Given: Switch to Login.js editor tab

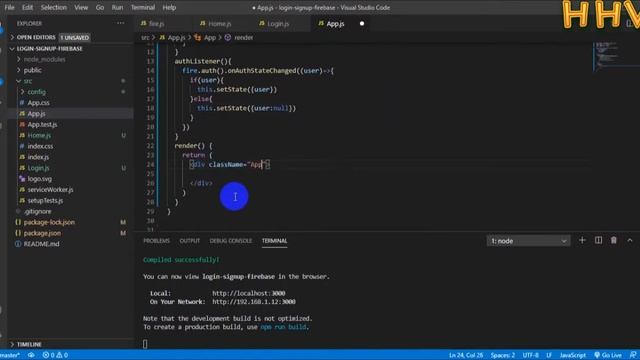Looking at the screenshot, I should pos(278,24).
